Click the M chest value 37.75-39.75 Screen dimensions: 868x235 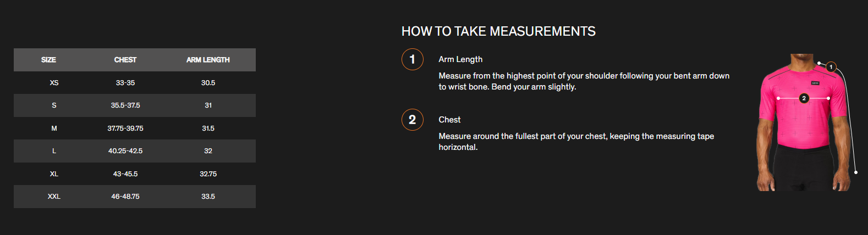[125, 128]
